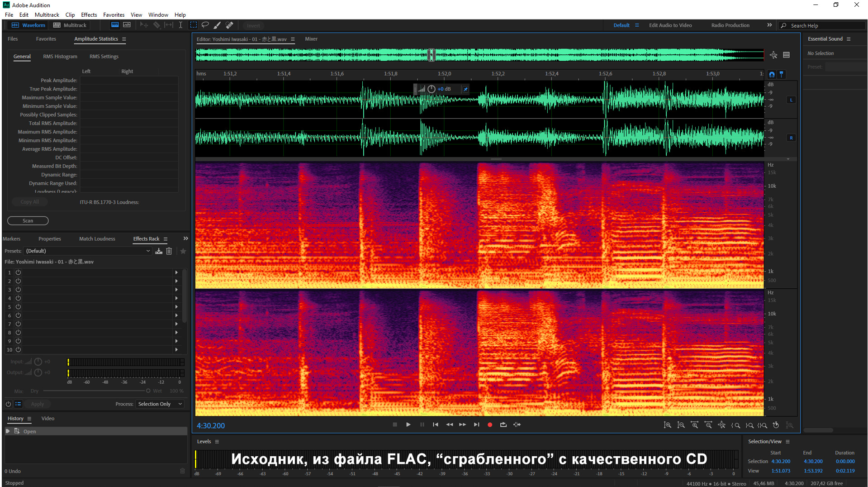Screen dimensions: 868x487
Task: Toggle power for effects slot 1
Action: coord(19,272)
